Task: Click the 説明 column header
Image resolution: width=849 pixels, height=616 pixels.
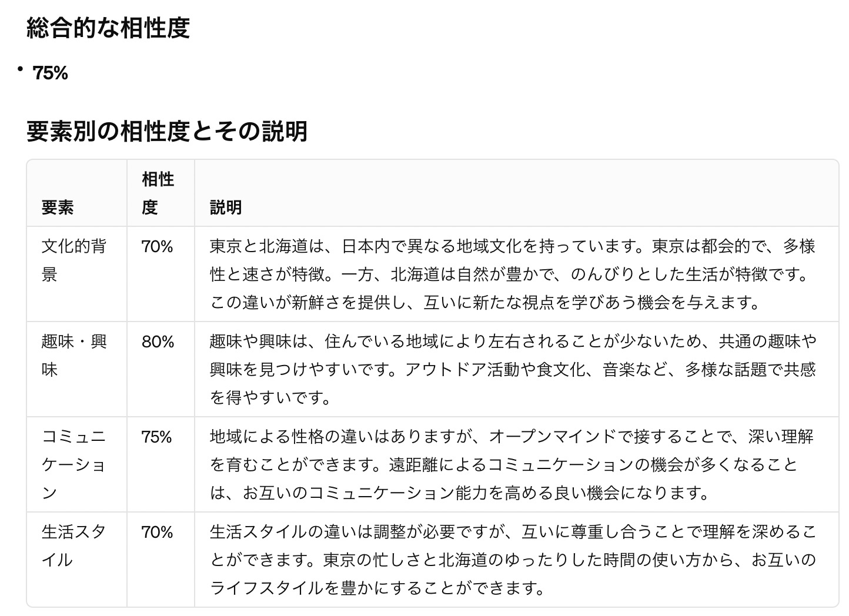Action: [x=226, y=207]
